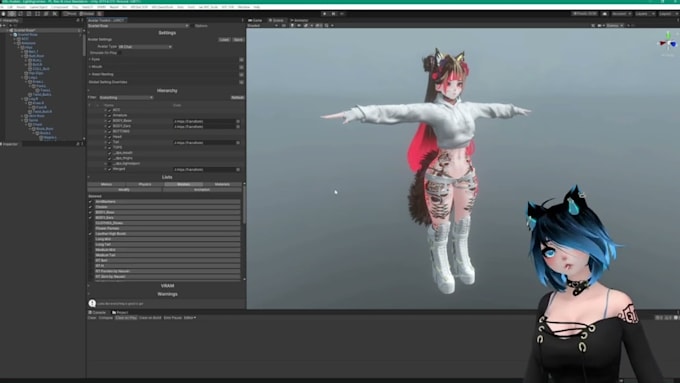Open the cloud services icon
680x383 pixels.
coord(605,14)
